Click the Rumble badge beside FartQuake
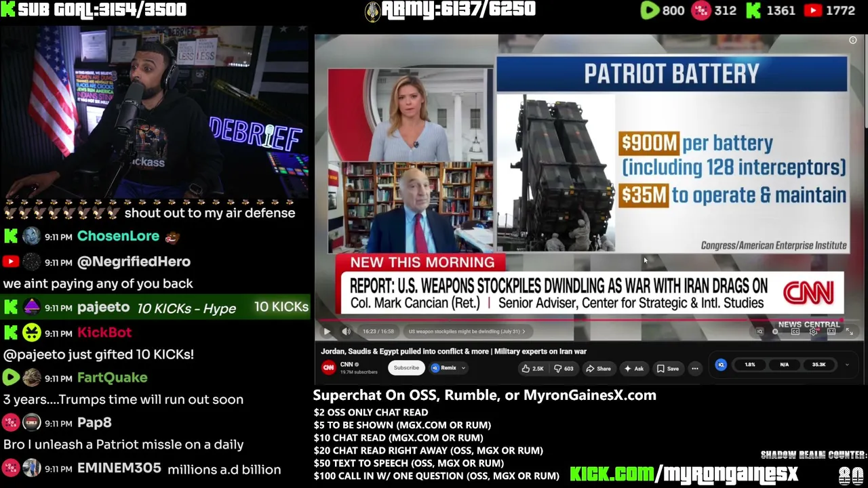 pos(10,378)
